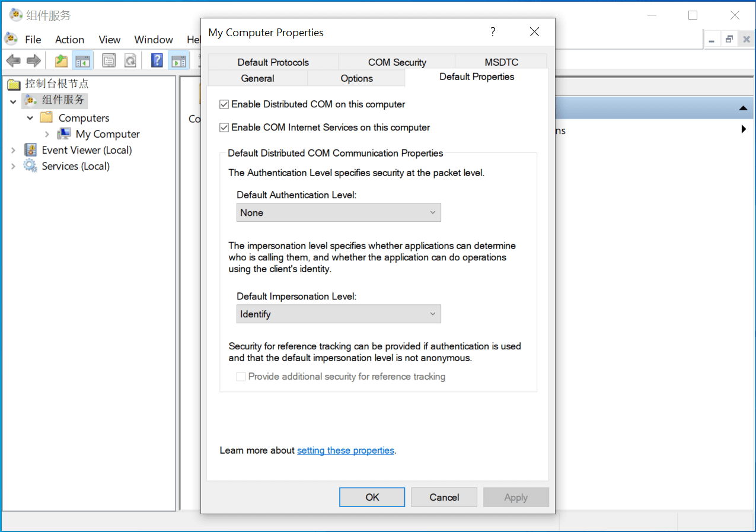Click the My Computer icon in tree
Screen dimensions: 756x532
click(64, 134)
